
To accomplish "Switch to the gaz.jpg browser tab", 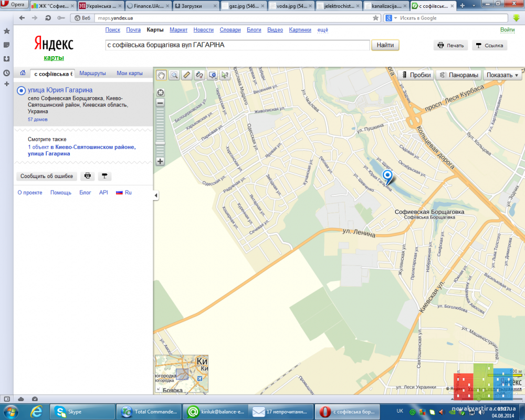I will (244, 6).
